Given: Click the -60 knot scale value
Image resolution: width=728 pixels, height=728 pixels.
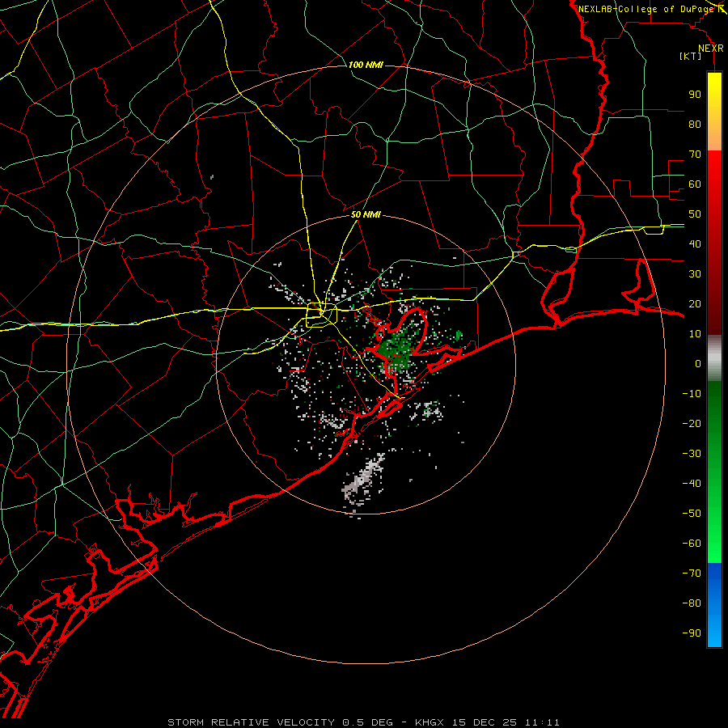Looking at the screenshot, I should [x=692, y=544].
